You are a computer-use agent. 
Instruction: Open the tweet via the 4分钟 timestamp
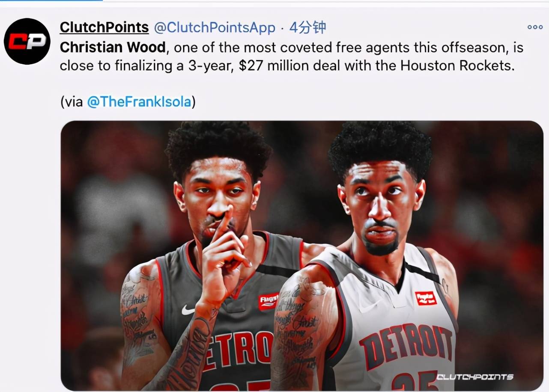(x=307, y=27)
